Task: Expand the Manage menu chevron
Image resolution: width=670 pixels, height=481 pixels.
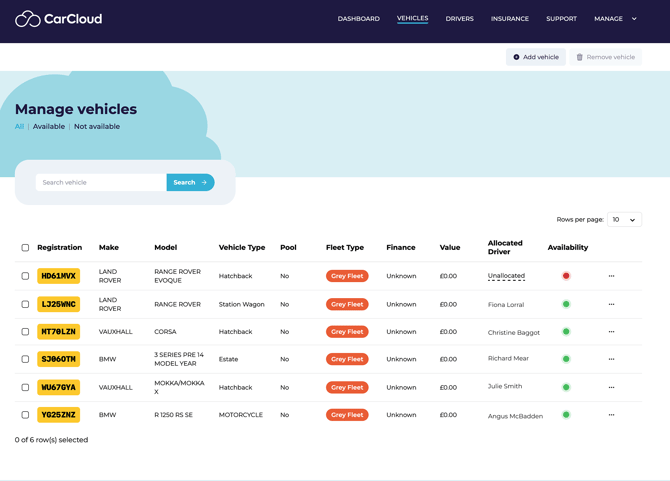Action: [634, 19]
